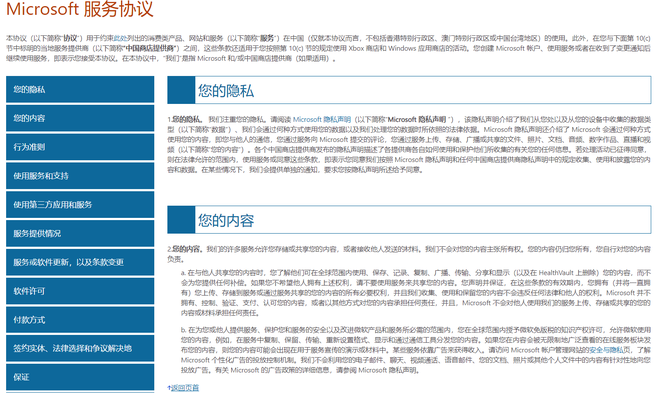Viewport: 670px width, 393px height.
Task: Open the Microsoft 隐私声明 link
Action: pyautogui.click(x=322, y=119)
